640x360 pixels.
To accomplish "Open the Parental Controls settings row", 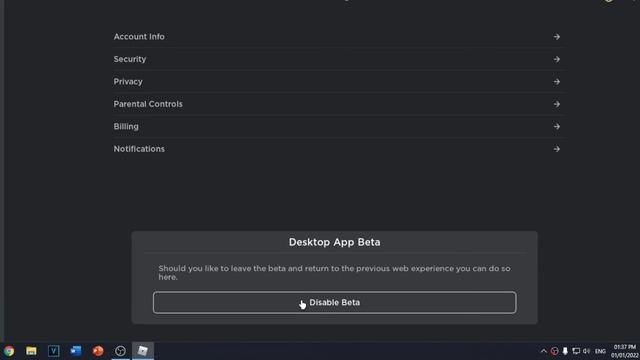I will (x=337, y=104).
